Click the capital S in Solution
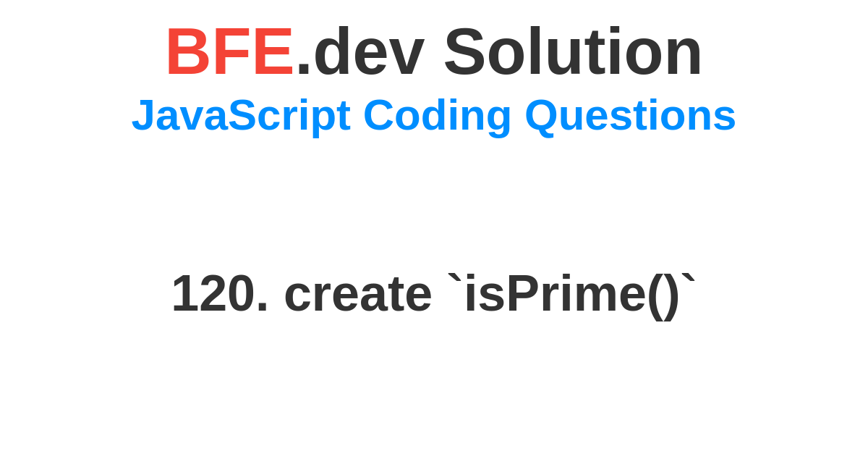Viewport: 868px width, 454px height. (x=464, y=52)
